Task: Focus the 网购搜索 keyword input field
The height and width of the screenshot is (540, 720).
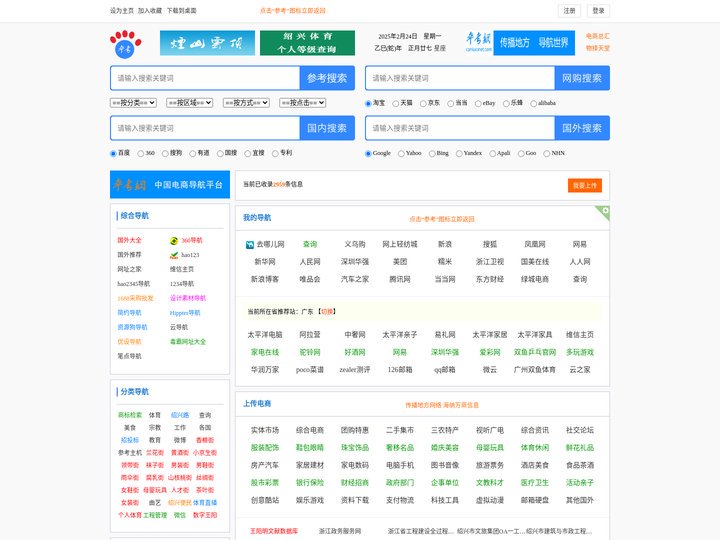Action: (460, 78)
